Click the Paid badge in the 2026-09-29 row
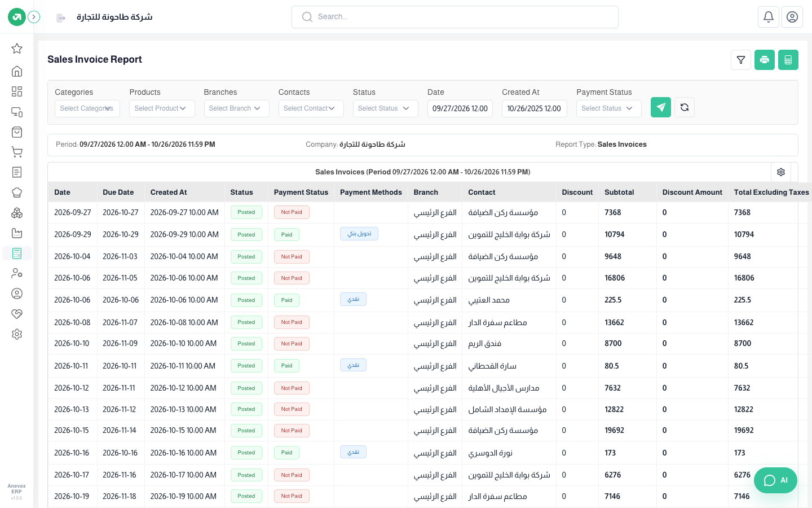The width and height of the screenshot is (812, 508). (x=286, y=235)
